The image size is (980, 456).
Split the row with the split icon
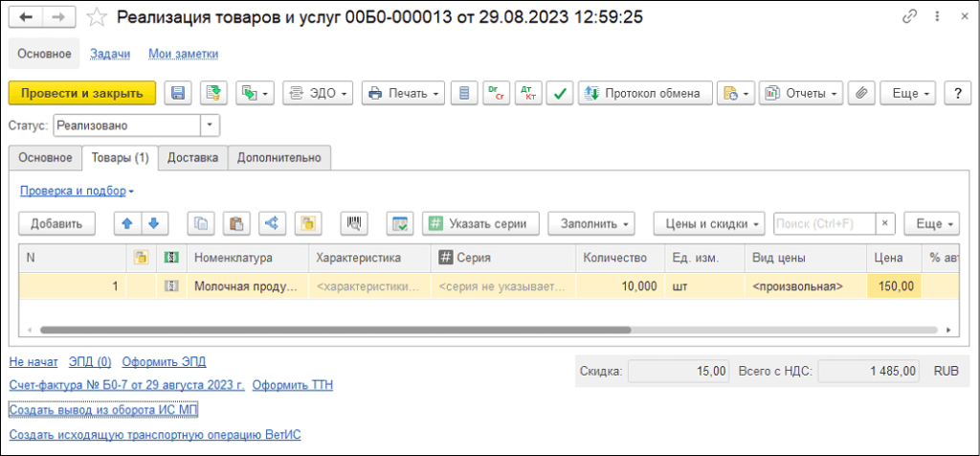point(273,223)
